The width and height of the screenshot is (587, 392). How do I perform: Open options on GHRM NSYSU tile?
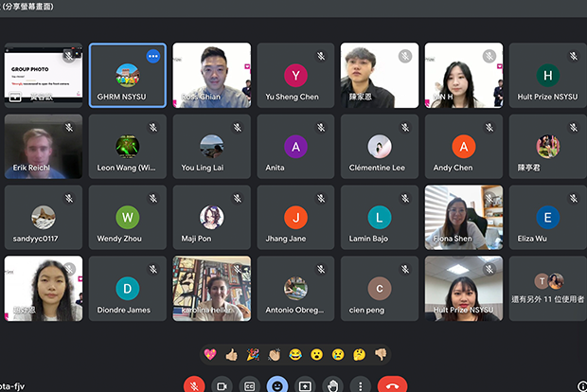coord(153,56)
